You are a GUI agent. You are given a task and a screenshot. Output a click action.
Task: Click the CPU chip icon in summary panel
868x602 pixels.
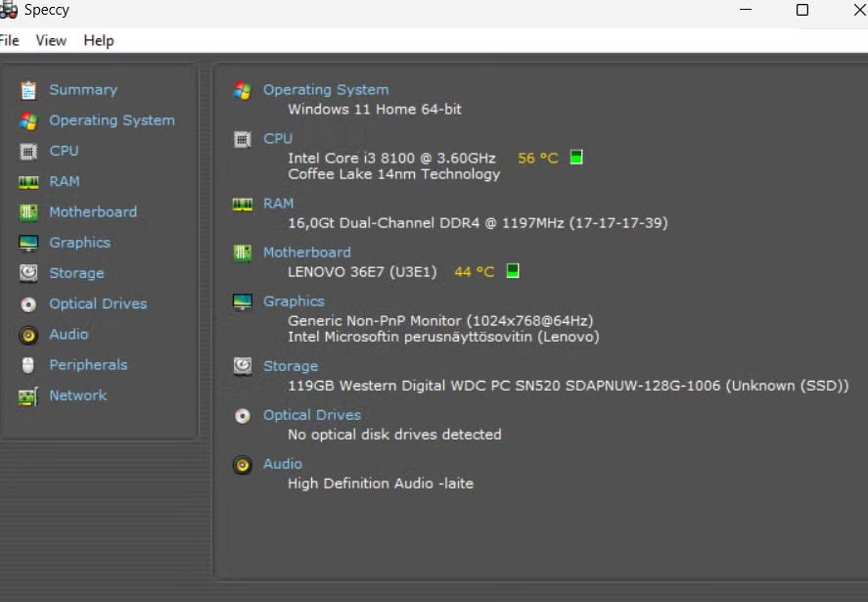click(243, 140)
